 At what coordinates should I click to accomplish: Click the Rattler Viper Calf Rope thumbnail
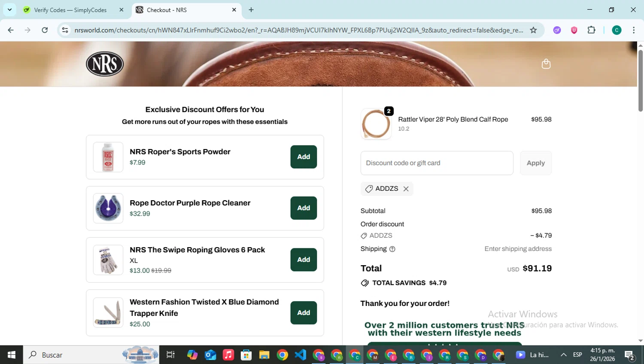coord(376,124)
